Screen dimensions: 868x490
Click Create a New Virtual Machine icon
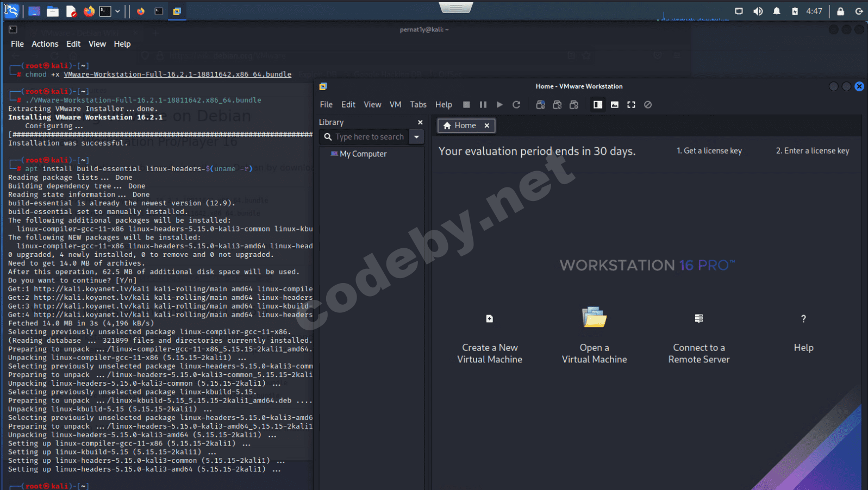tap(489, 319)
